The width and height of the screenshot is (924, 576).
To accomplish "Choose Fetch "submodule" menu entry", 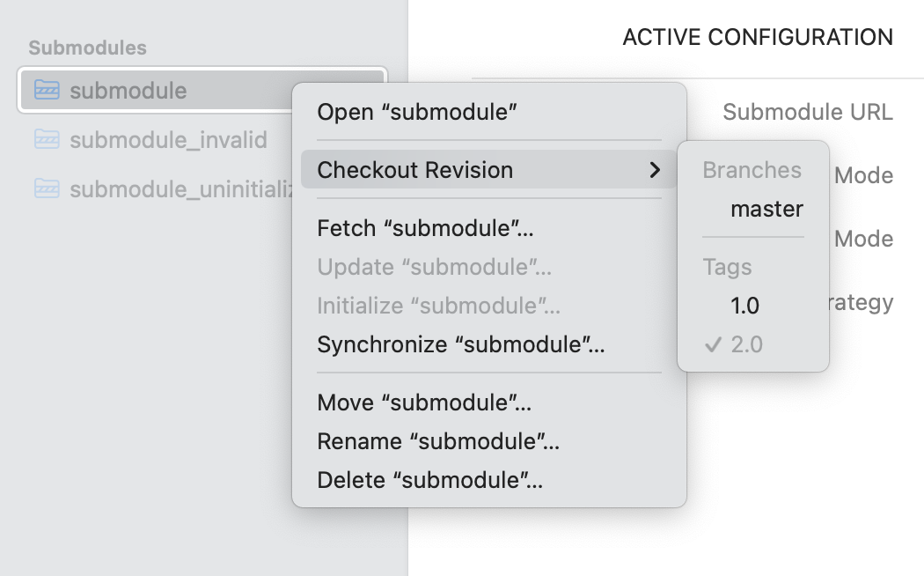I will coord(426,229).
